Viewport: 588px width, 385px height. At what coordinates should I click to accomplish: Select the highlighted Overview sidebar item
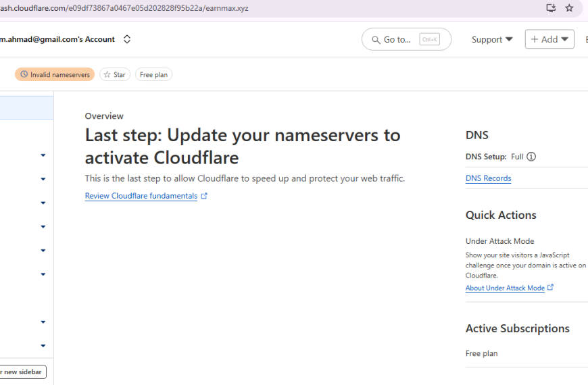26,108
